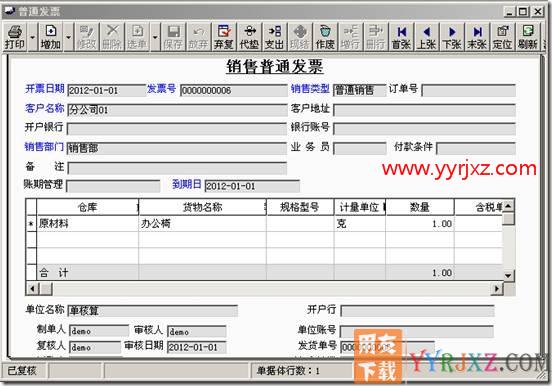Click the 修改 modify icon
The height and width of the screenshot is (386, 552).
(86, 37)
